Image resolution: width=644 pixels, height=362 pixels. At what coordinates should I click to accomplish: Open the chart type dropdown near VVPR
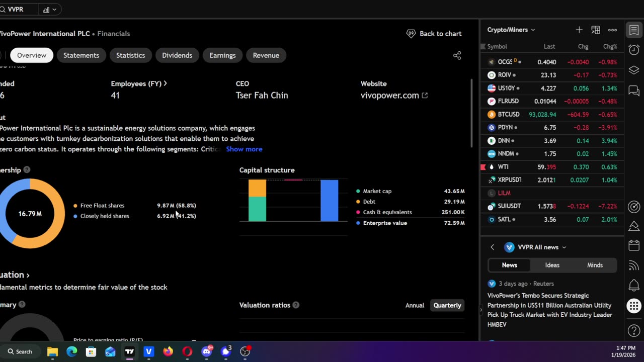[x=50, y=9]
